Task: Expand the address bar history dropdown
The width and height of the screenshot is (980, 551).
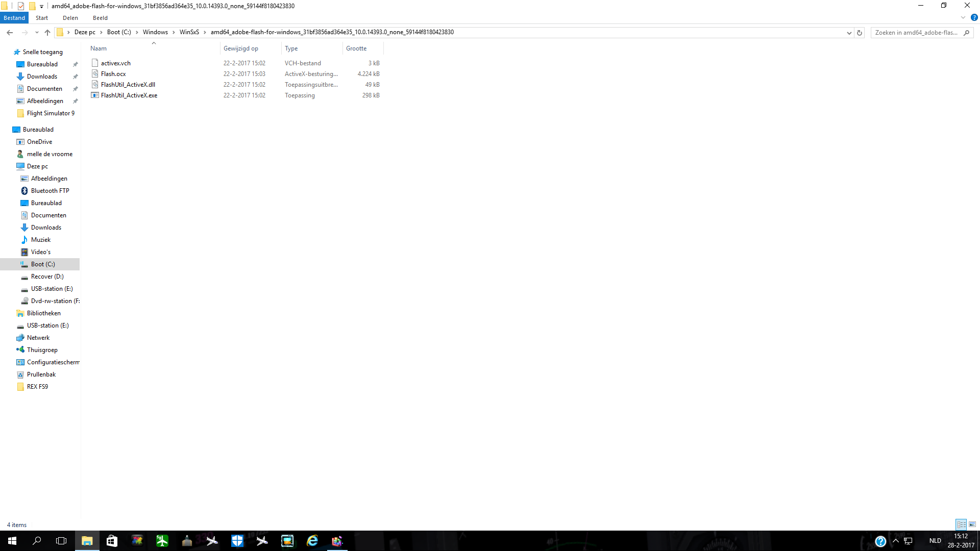Action: [x=849, y=33]
